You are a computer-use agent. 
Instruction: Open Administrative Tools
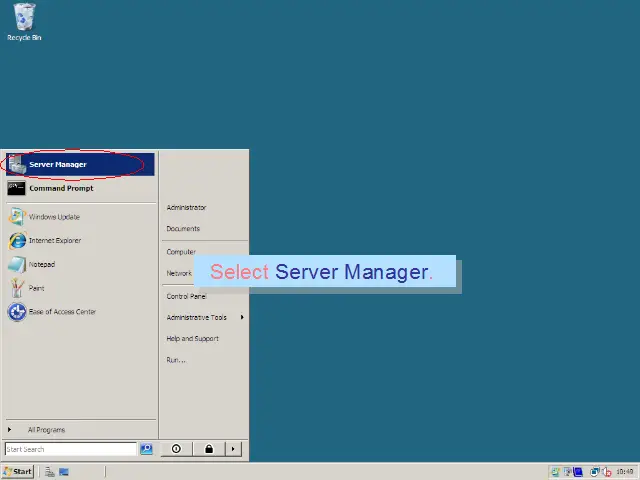(196, 317)
